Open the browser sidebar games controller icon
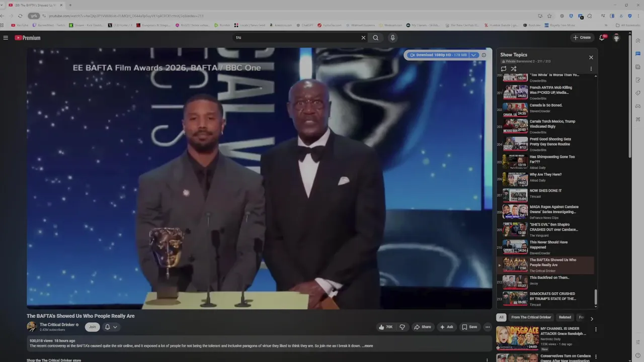The image size is (644, 362). pyautogui.click(x=638, y=106)
